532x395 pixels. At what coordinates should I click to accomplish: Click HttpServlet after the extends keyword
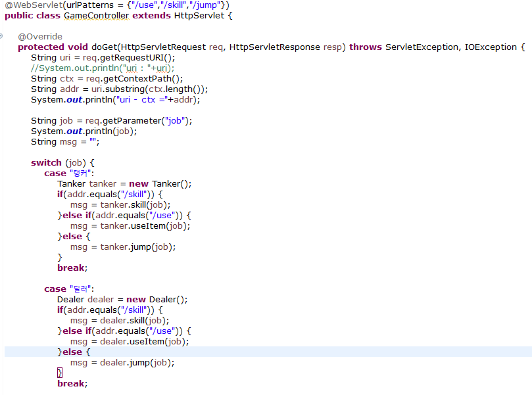199,16
